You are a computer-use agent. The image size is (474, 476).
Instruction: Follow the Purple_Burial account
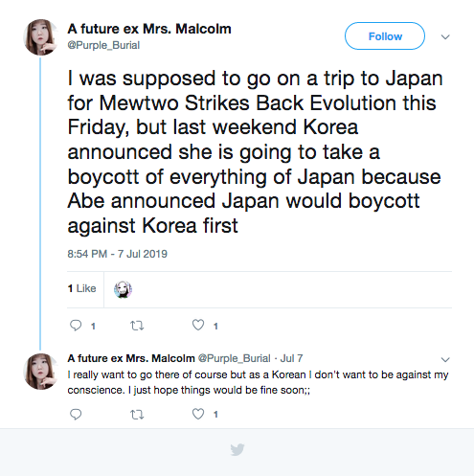(385, 36)
